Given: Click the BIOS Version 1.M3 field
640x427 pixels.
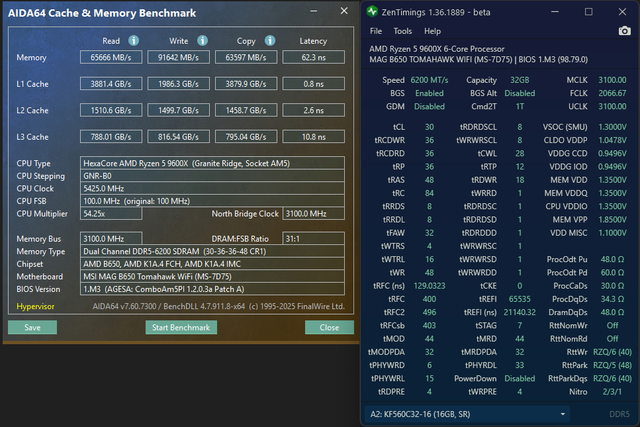Looking at the screenshot, I should pos(212,289).
